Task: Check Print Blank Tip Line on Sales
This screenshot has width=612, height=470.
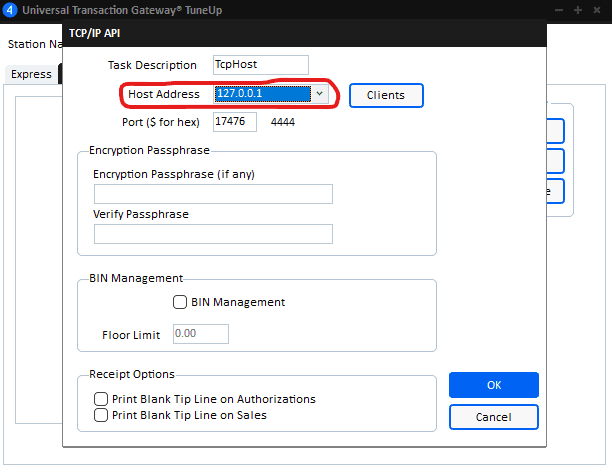Action: (x=101, y=415)
